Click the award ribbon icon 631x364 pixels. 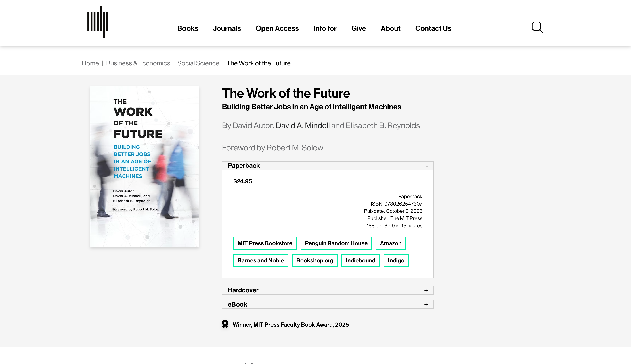(225, 324)
